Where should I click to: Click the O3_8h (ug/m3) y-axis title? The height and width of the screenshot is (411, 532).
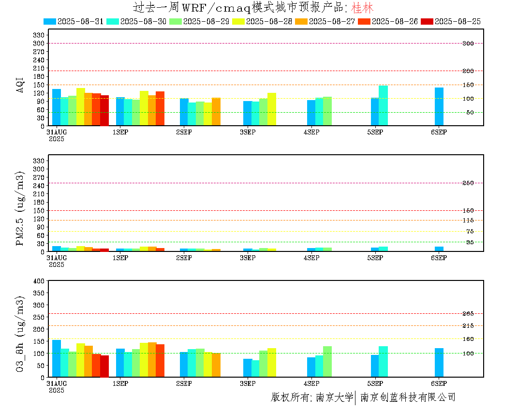(x=20, y=334)
